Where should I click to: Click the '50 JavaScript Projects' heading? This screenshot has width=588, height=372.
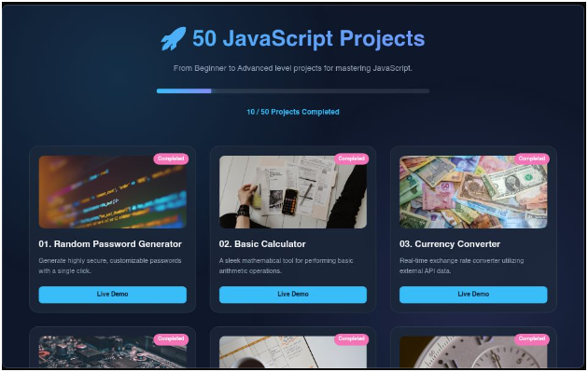(x=308, y=38)
